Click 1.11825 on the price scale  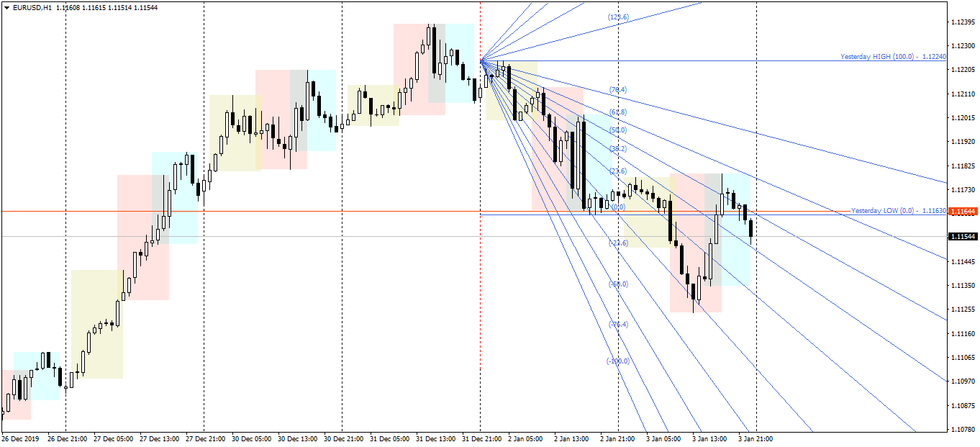pyautogui.click(x=962, y=166)
